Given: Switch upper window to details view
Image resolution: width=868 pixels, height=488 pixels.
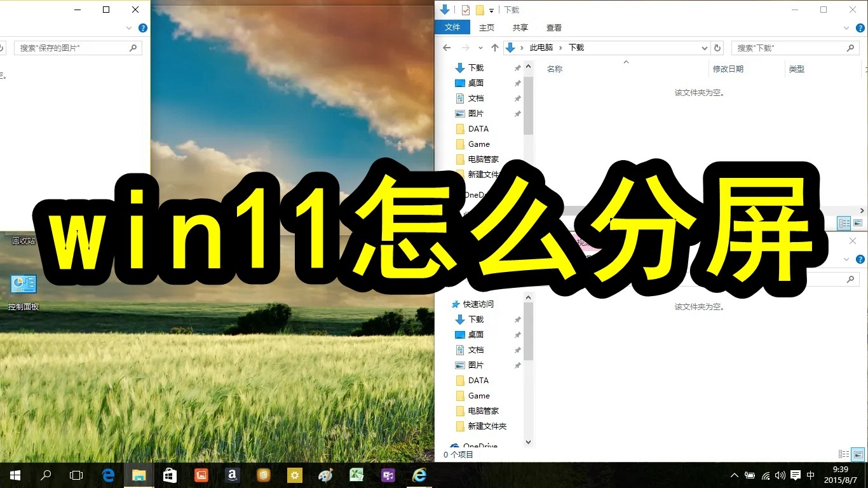Looking at the screenshot, I should (844, 223).
